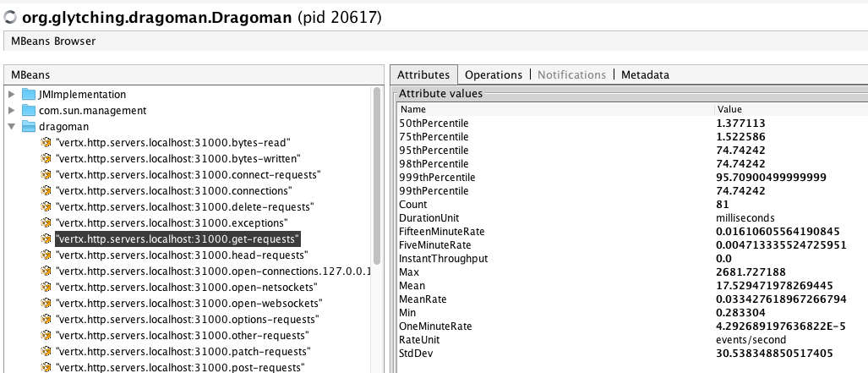Select the connect-requests MBean

pos(188,175)
